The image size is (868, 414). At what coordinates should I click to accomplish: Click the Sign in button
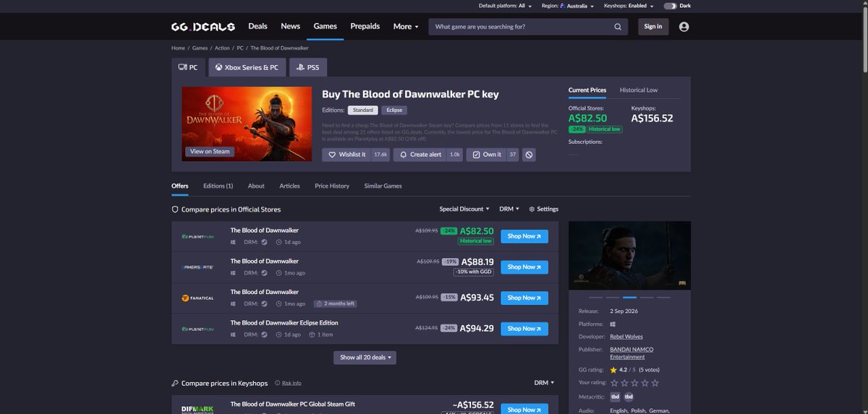coord(653,27)
